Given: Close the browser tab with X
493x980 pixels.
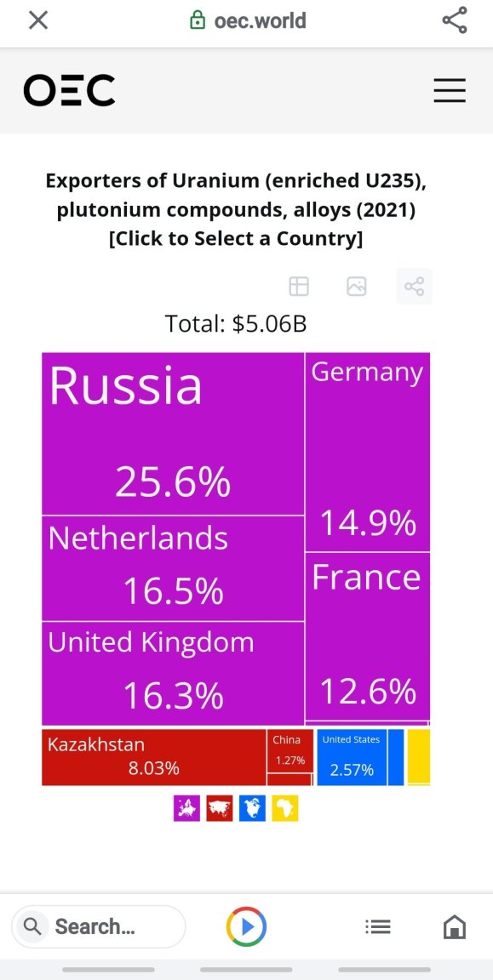Looking at the screenshot, I should click(x=39, y=20).
